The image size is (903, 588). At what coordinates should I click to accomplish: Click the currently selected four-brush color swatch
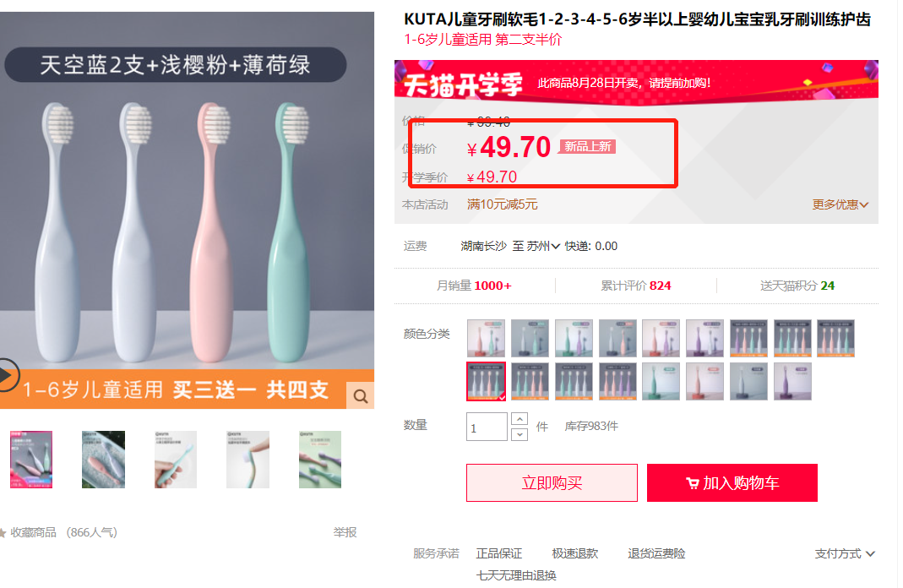pyautogui.click(x=486, y=381)
